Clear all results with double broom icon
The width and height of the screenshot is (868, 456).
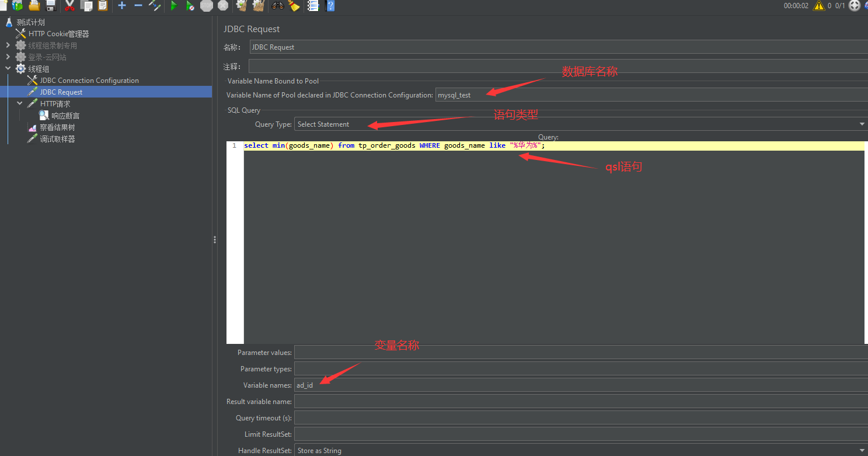tap(258, 5)
